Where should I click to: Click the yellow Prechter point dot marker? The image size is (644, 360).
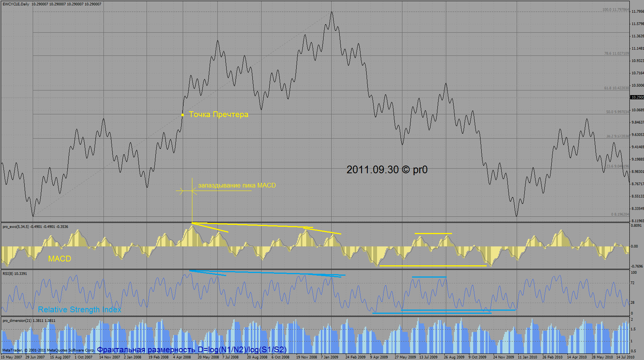tap(182, 115)
